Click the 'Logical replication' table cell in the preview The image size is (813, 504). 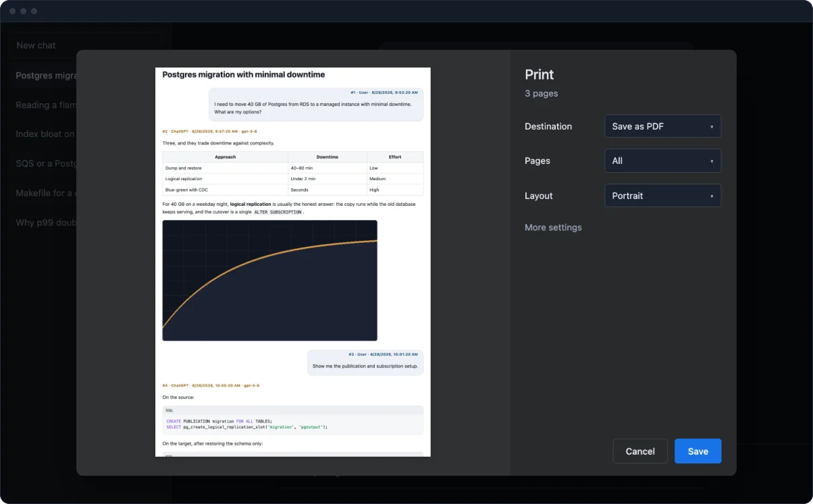click(x=225, y=179)
